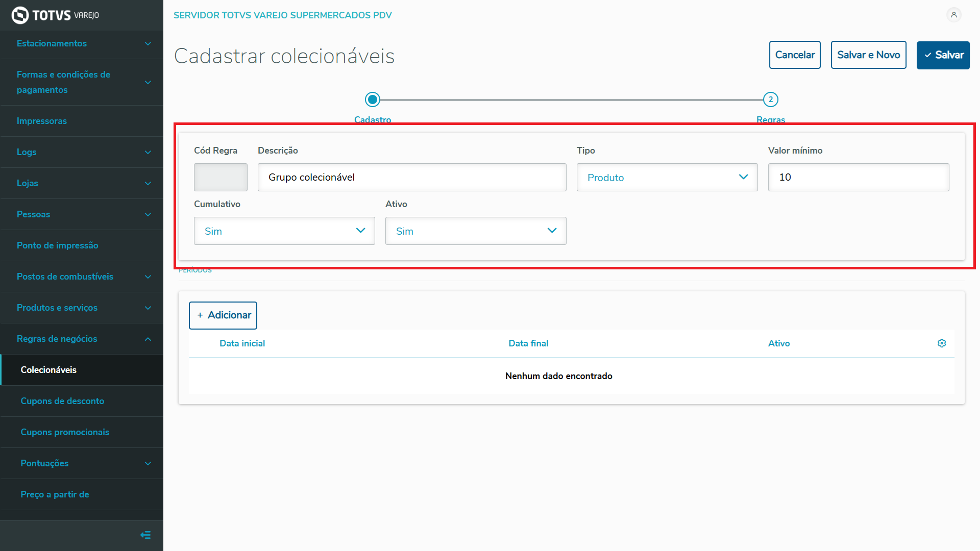Click the Descrição text field
The width and height of the screenshot is (980, 551).
tap(411, 178)
